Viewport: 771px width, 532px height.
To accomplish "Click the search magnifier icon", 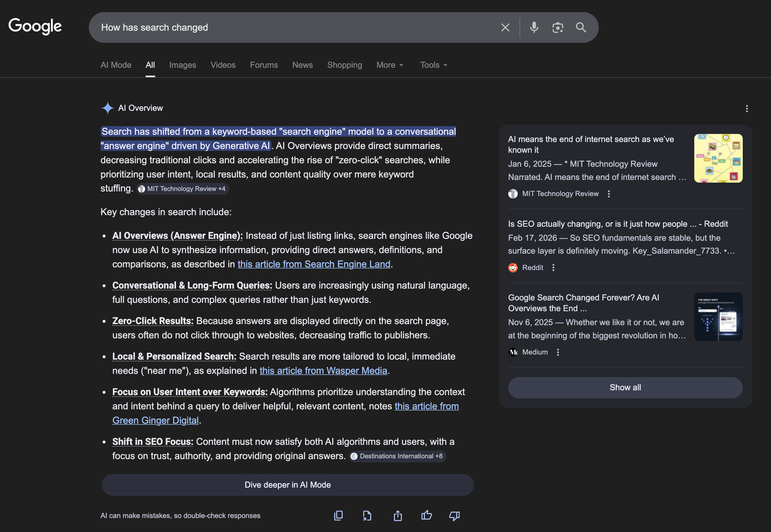I will [581, 27].
